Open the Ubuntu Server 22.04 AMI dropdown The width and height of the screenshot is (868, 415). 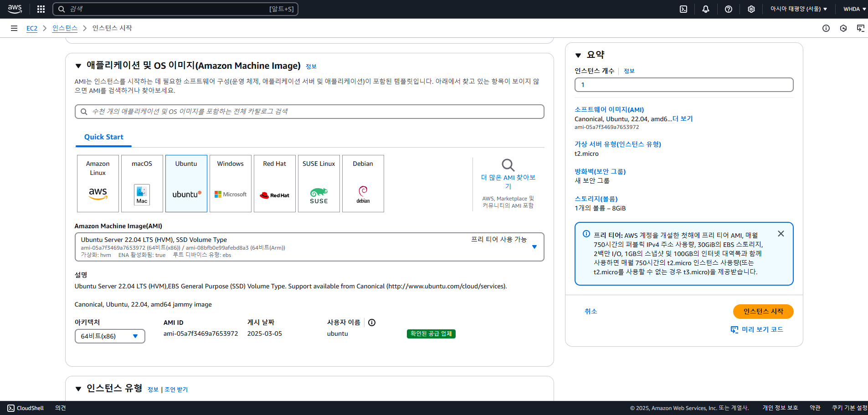[309, 247]
